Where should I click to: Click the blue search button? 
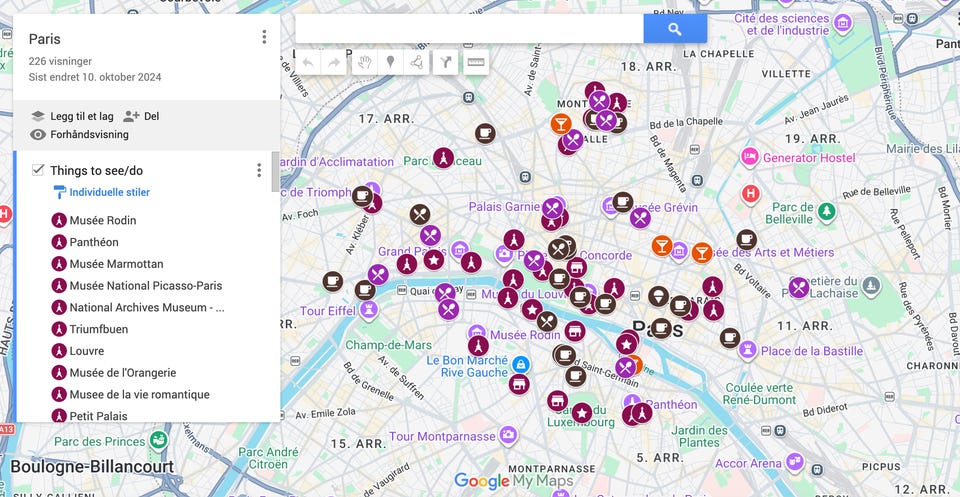675,29
